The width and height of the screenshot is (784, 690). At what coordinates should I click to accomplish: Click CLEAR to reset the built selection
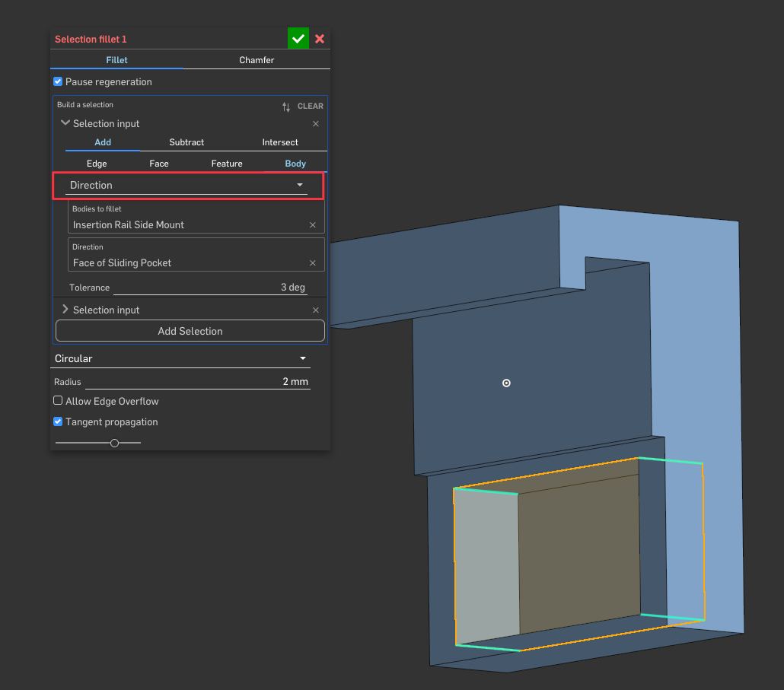[x=311, y=107]
